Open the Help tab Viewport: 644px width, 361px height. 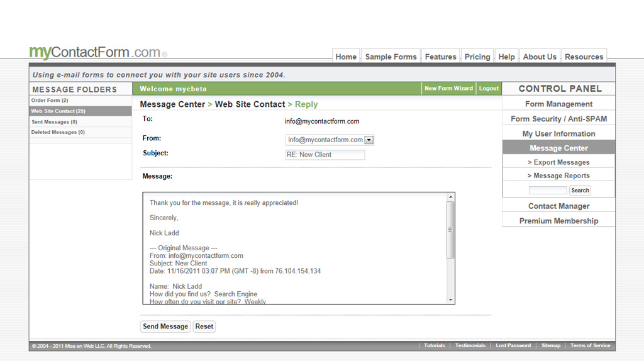(506, 57)
